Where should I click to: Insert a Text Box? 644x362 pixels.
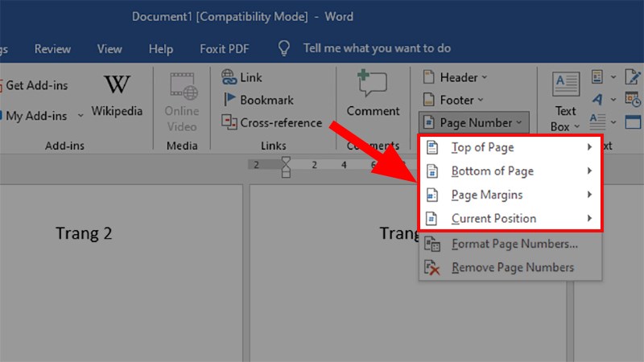565,102
